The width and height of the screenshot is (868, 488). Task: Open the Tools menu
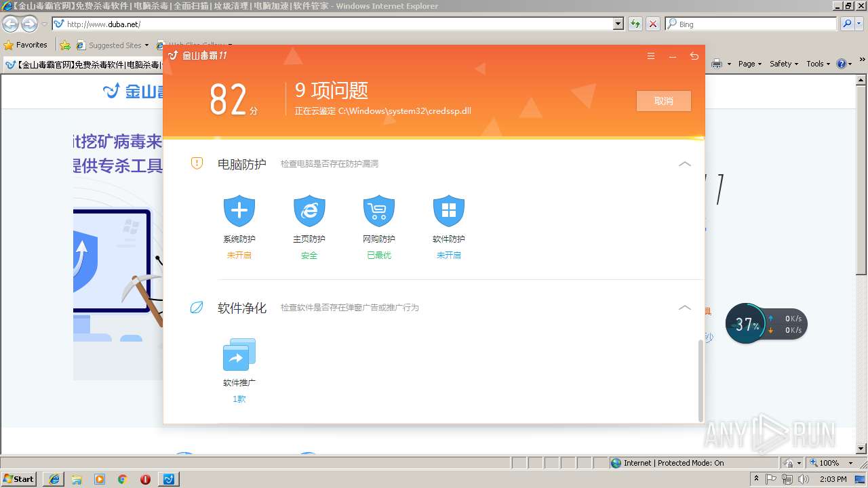[x=818, y=64]
